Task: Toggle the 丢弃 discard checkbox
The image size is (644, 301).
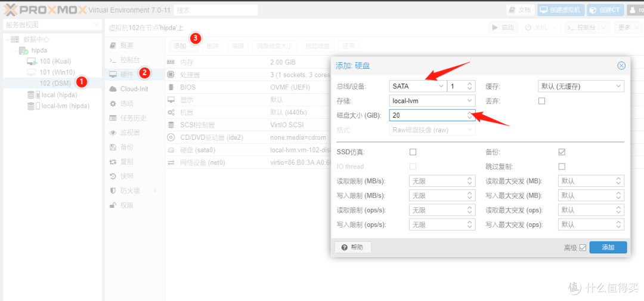Action: point(541,101)
